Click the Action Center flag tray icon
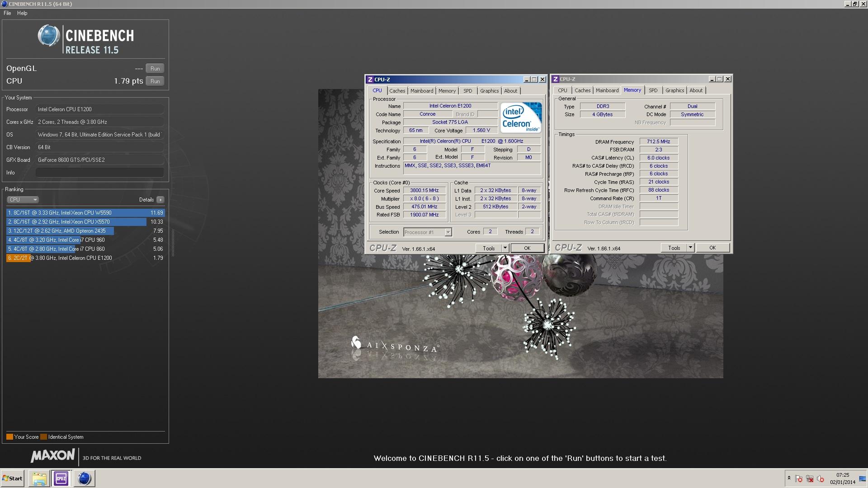Viewport: 868px width, 488px height. tap(799, 479)
